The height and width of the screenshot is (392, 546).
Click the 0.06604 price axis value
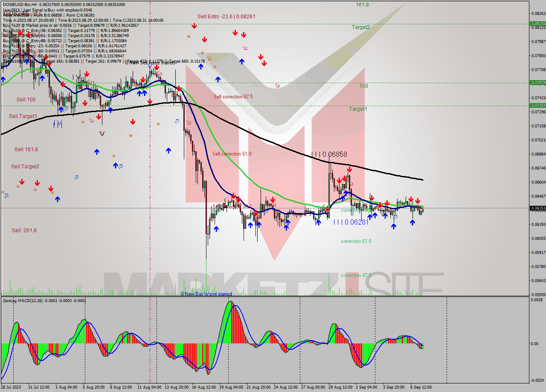click(539, 182)
